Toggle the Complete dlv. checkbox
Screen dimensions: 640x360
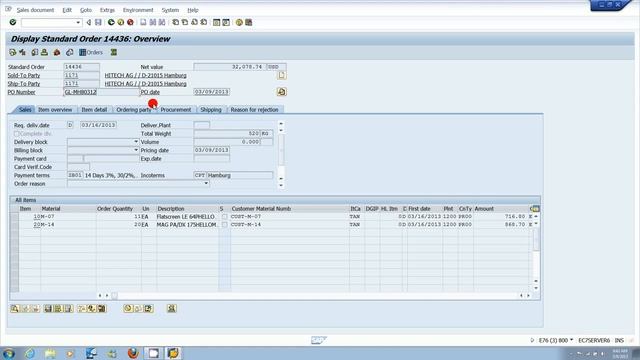coord(17,133)
